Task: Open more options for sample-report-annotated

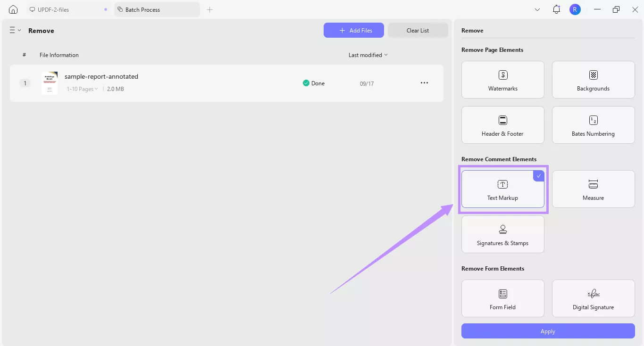Action: 424,83
